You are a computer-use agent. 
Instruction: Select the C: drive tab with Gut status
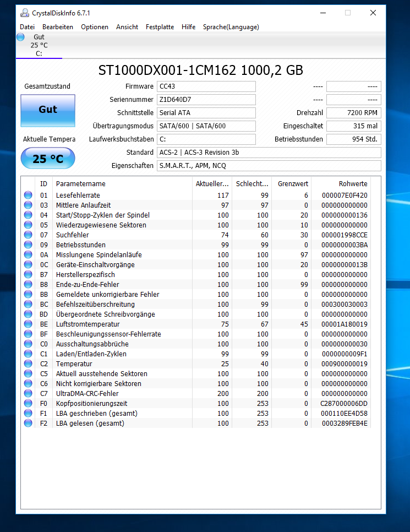tap(39, 45)
